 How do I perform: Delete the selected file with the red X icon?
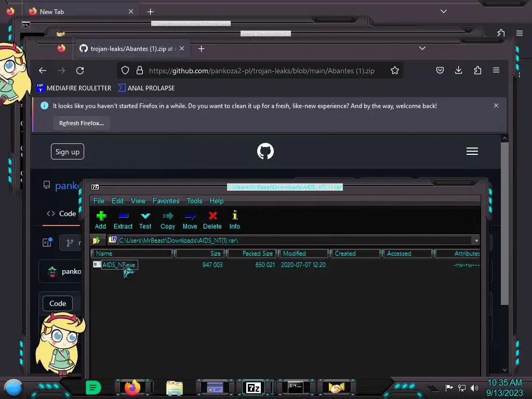(212, 220)
